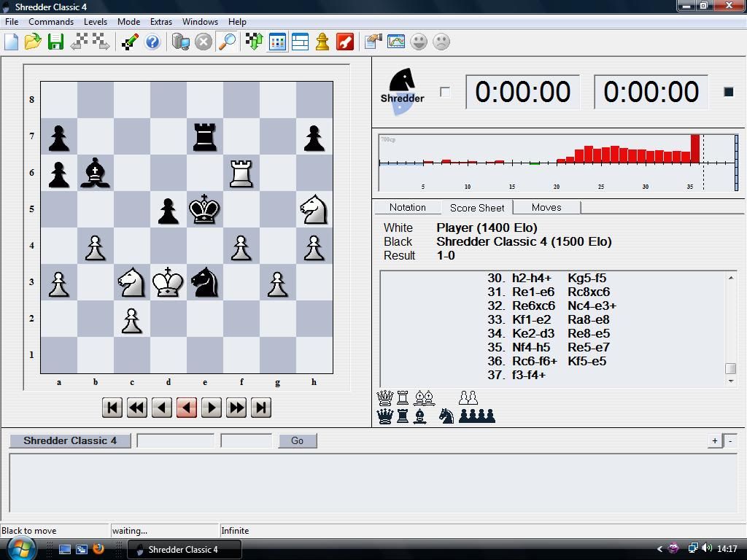The height and width of the screenshot is (560, 747).
Task: Click the fast forward double-arrow button
Action: point(236,408)
